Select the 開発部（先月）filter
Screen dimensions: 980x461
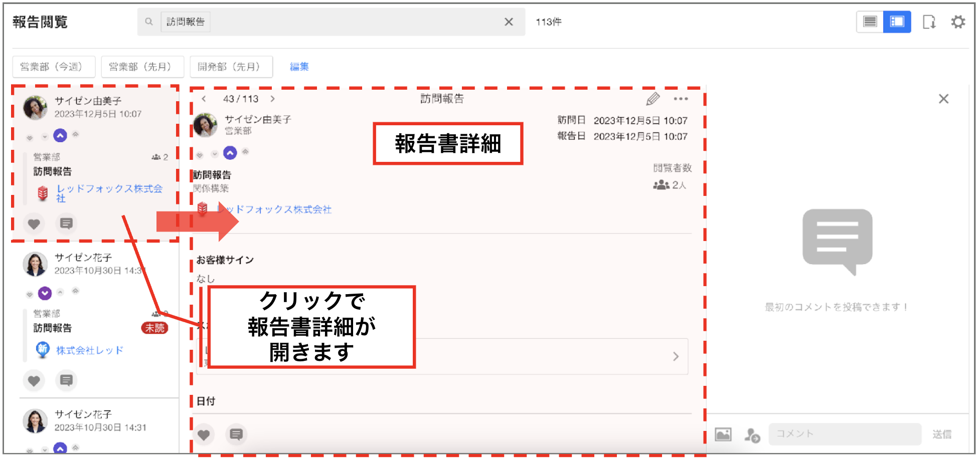coord(231,67)
